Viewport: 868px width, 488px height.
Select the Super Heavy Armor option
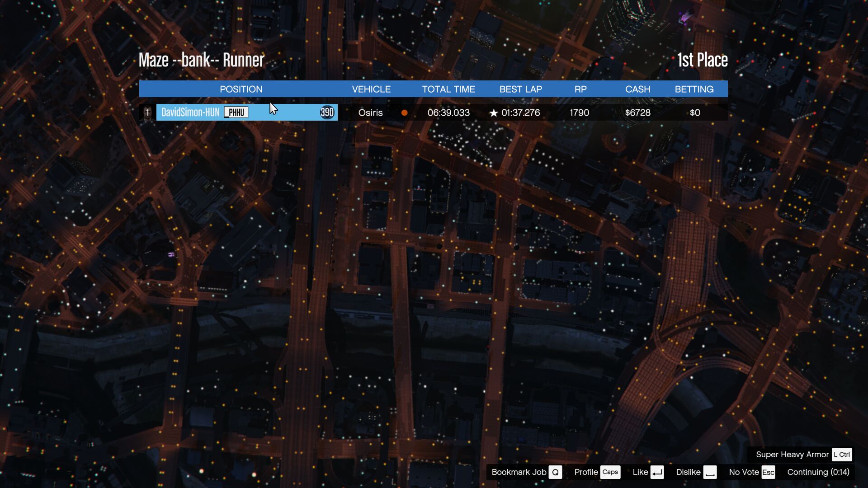pyautogui.click(x=792, y=455)
